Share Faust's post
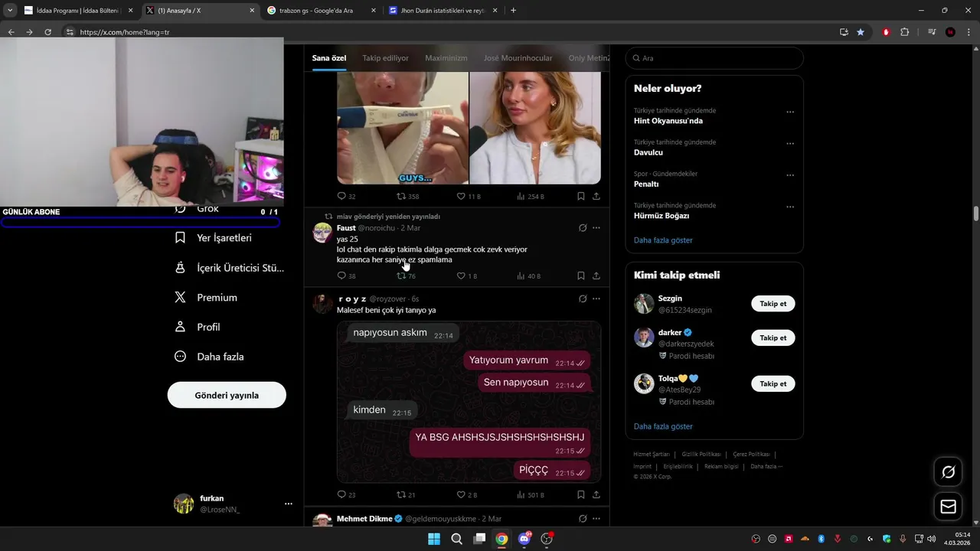 (x=596, y=275)
